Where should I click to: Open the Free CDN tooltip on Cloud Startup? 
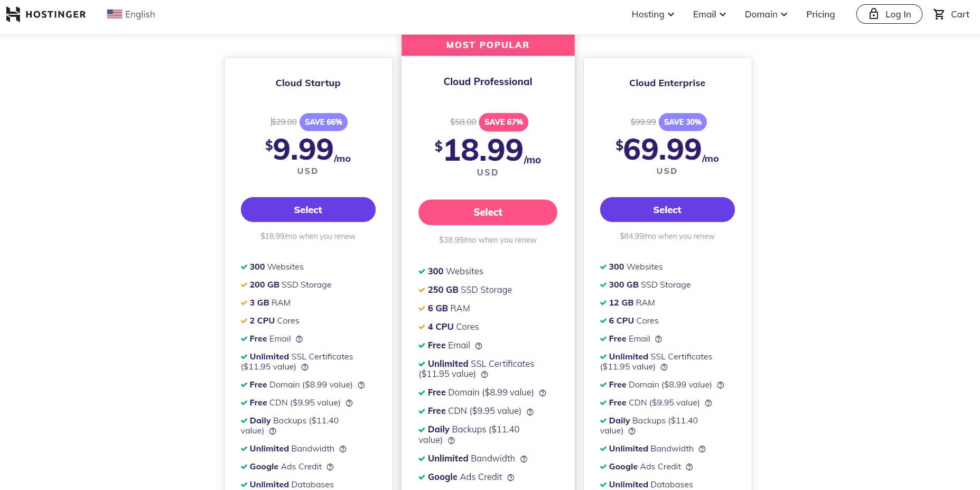pyautogui.click(x=349, y=403)
